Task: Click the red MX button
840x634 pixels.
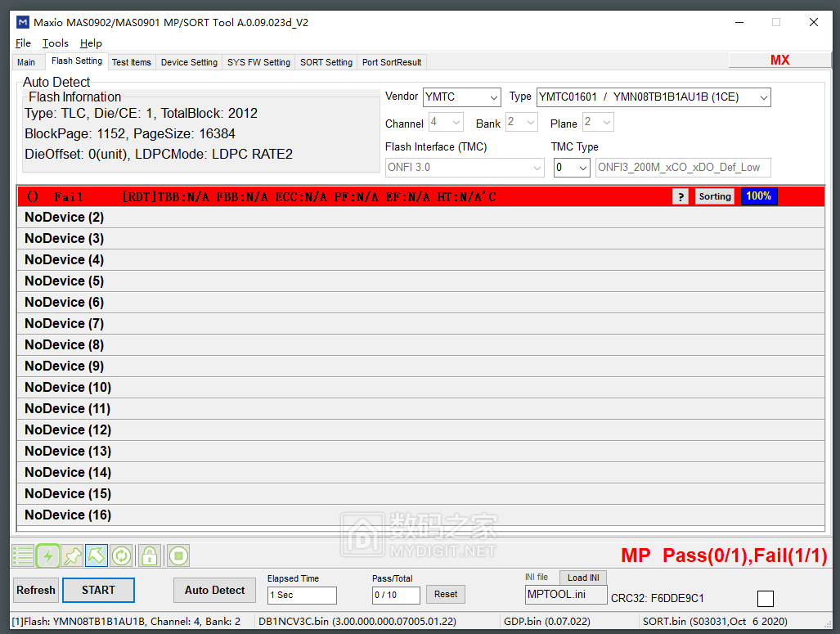Action: click(780, 60)
